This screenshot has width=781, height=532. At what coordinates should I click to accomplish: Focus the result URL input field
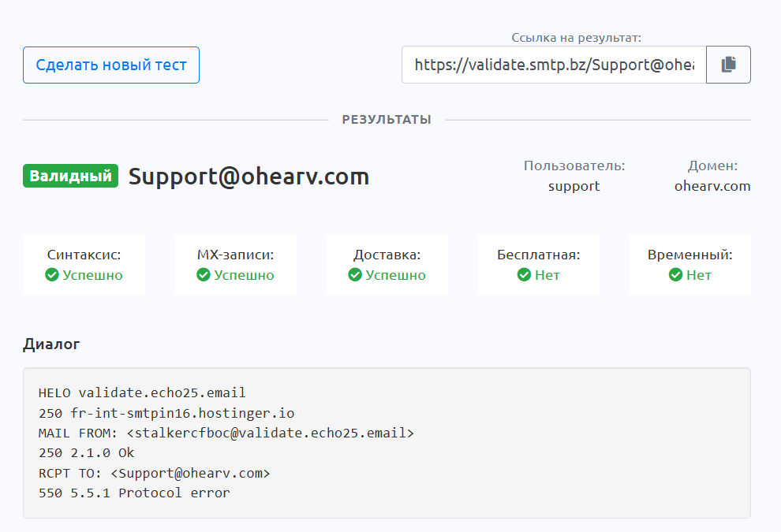tap(554, 65)
